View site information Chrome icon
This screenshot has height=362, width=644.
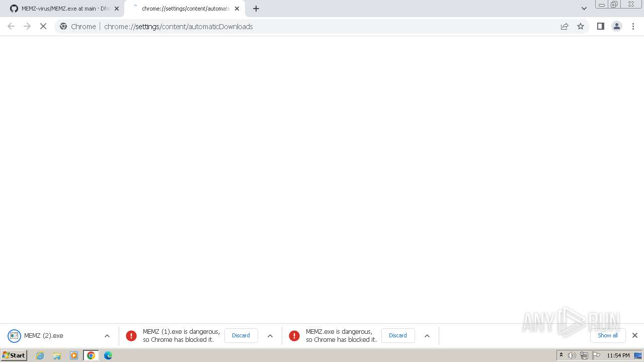[x=63, y=26]
